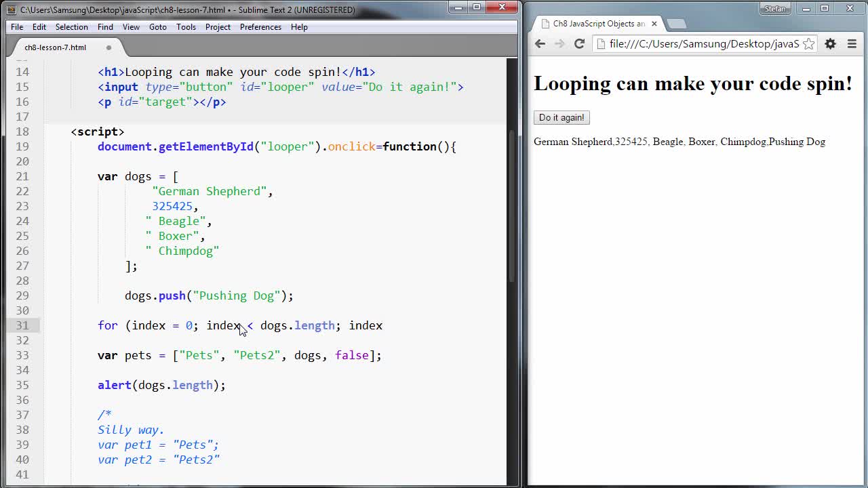This screenshot has height=488, width=868.
Task: Bookmark page with the star icon
Action: [808, 43]
